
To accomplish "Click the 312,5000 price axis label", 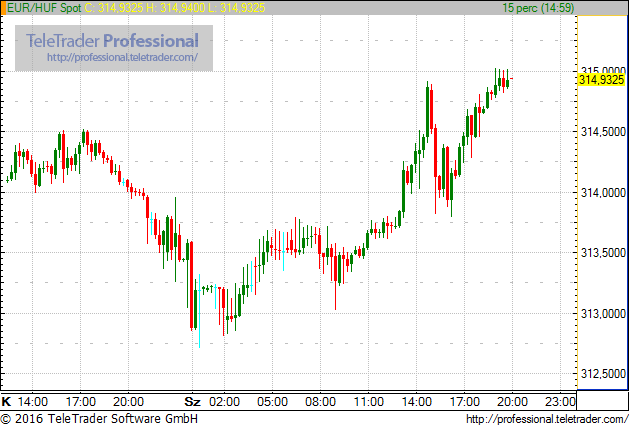I will pos(603,374).
